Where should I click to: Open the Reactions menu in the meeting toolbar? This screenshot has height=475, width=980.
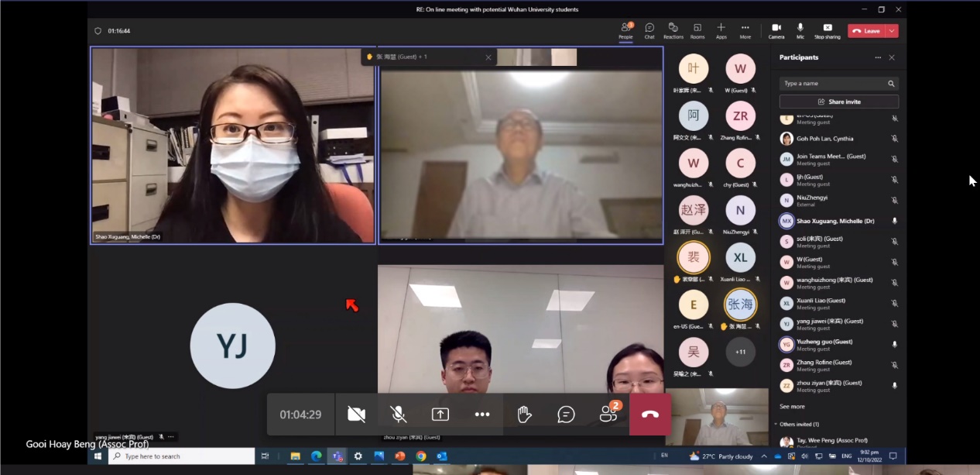[673, 30]
